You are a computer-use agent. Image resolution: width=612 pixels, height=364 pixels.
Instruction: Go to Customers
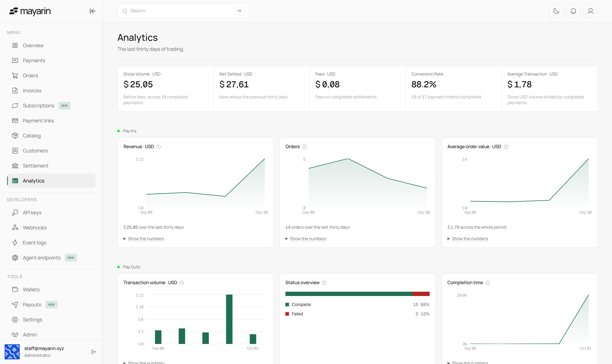coord(51,151)
